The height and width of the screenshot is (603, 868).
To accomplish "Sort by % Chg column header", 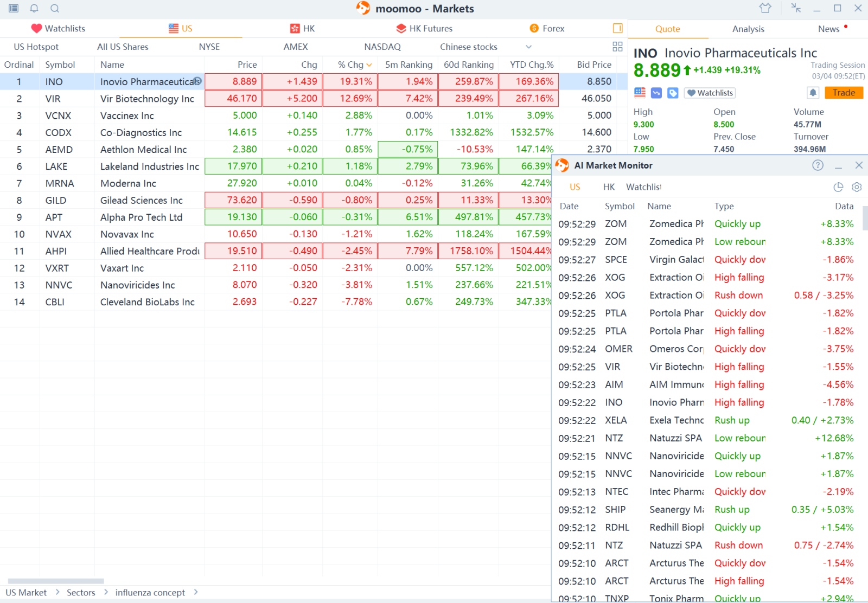I will [x=354, y=65].
